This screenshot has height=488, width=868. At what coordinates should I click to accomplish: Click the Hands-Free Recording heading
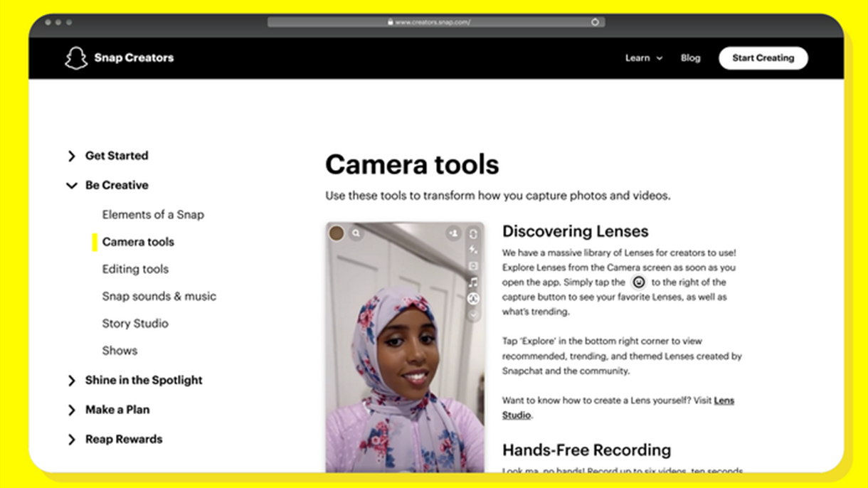586,450
